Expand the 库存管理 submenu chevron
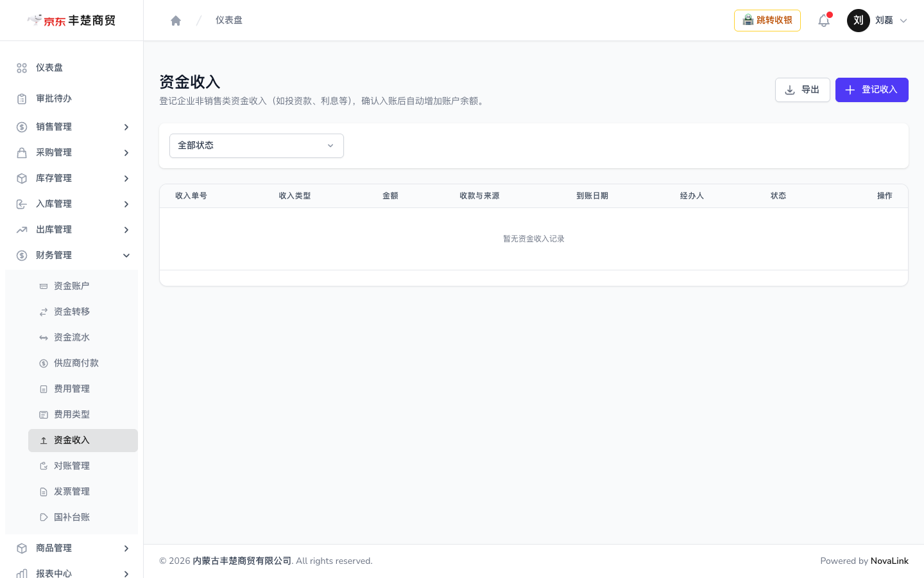 tap(126, 179)
